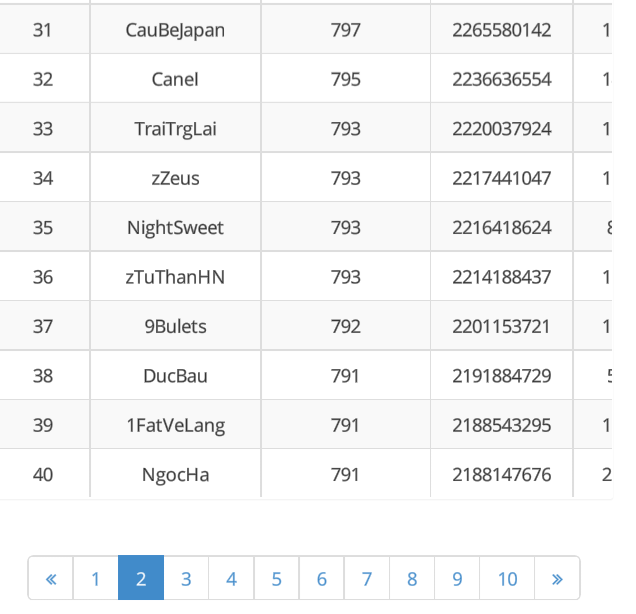The image size is (636, 614).
Task: Open page 5 of the leaderboard
Action: (276, 579)
